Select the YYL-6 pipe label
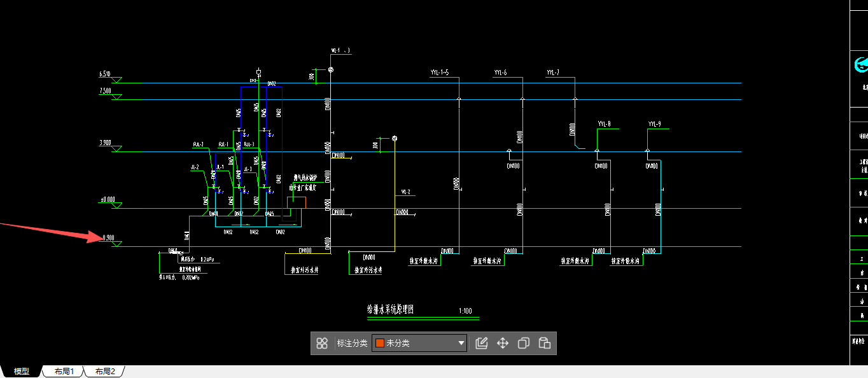 (500, 73)
